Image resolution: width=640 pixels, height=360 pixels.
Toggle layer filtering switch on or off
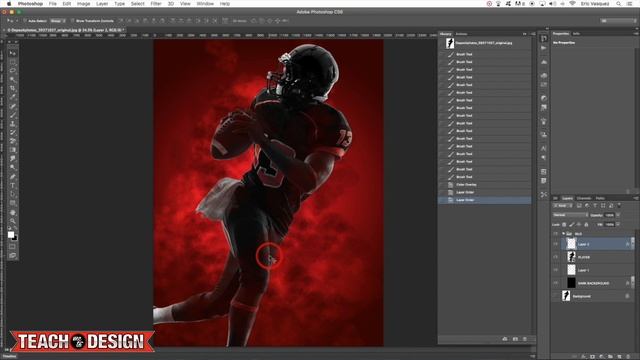click(x=619, y=205)
